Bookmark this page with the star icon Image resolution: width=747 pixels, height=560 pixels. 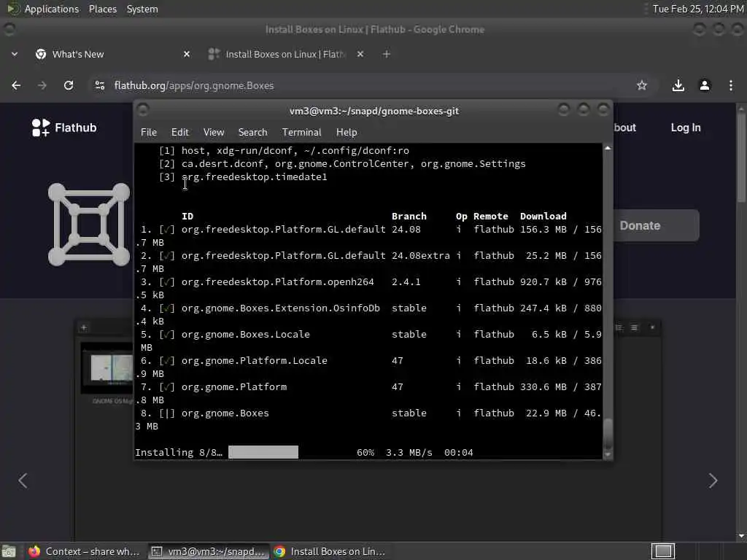coord(642,85)
